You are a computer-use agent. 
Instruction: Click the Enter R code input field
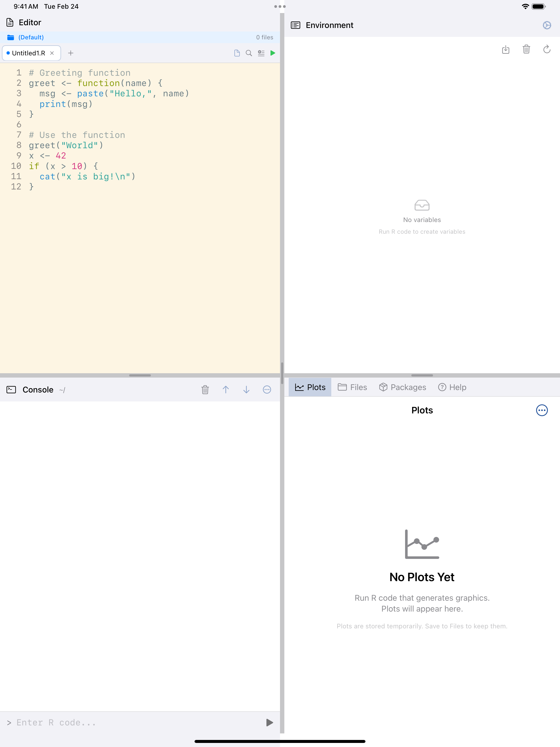pyautogui.click(x=101, y=722)
